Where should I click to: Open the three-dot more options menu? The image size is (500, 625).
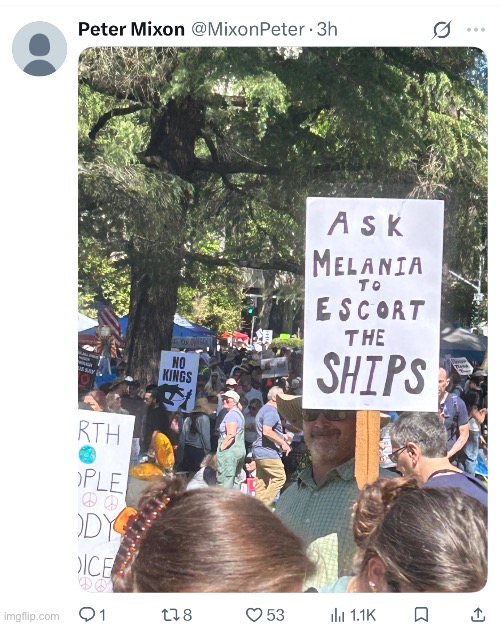coord(476,30)
